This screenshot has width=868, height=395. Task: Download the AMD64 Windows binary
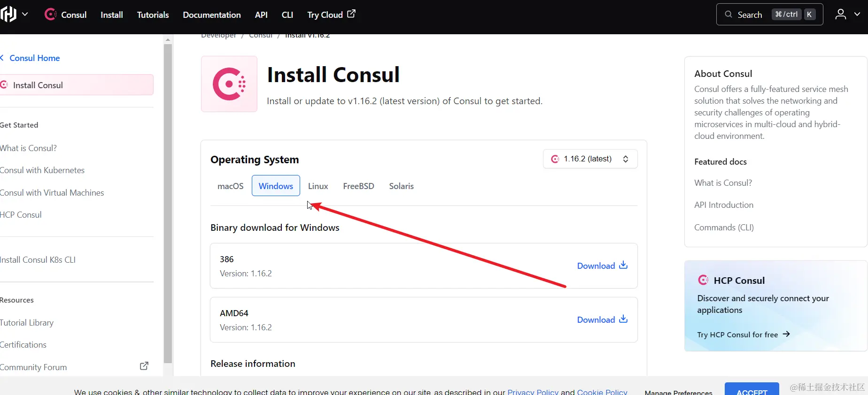pos(602,319)
